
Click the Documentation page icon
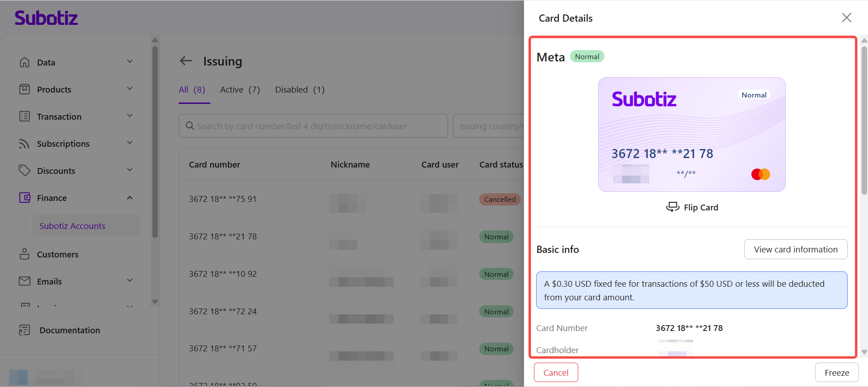point(24,330)
